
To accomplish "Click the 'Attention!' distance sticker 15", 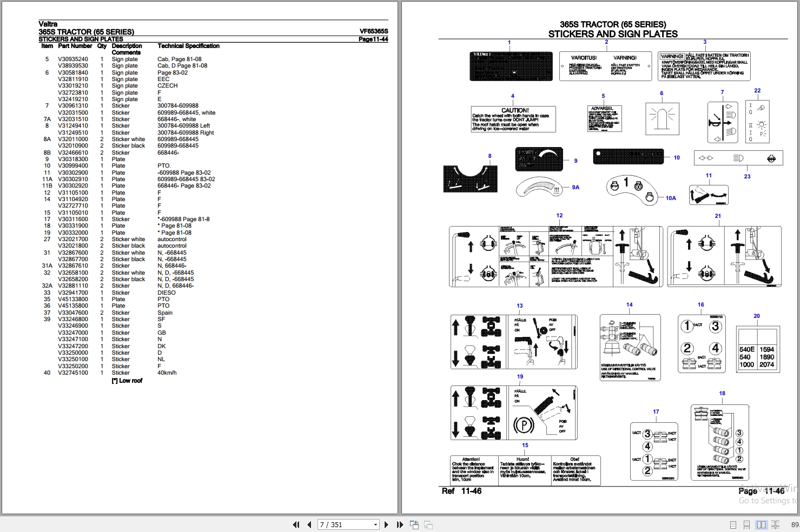I will (x=525, y=470).
